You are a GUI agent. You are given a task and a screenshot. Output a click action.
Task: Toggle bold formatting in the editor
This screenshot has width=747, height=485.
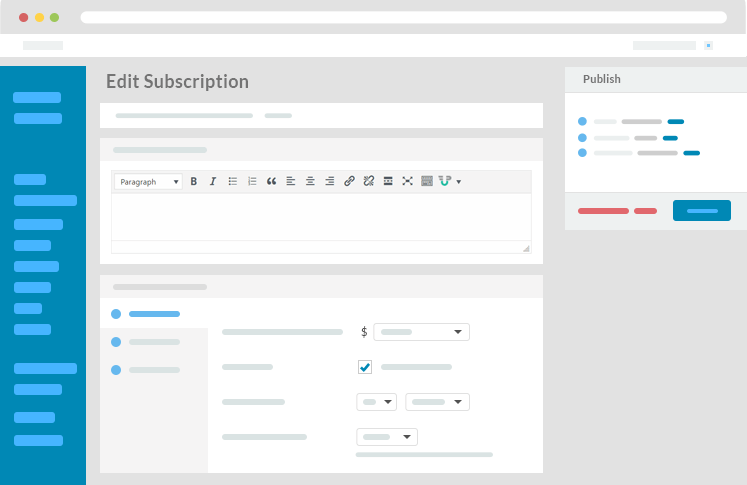194,181
